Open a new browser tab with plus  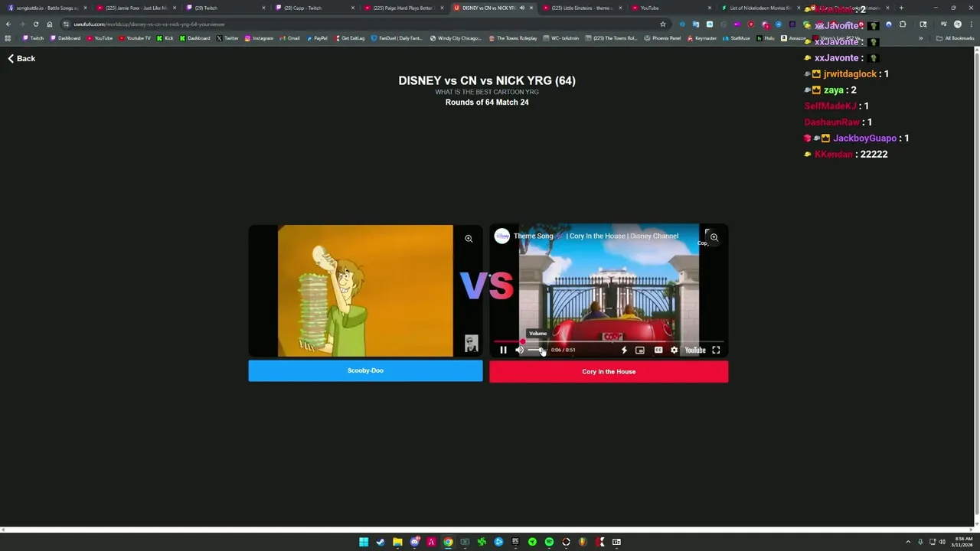pos(901,8)
